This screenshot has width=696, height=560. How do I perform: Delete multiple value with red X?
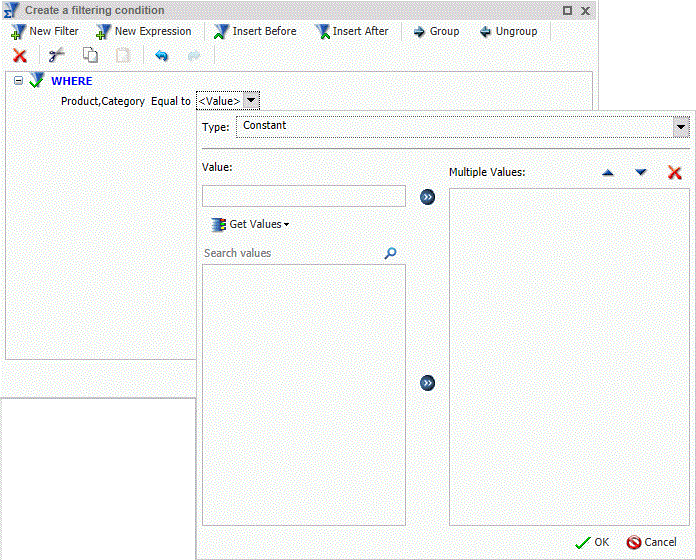pos(675,172)
